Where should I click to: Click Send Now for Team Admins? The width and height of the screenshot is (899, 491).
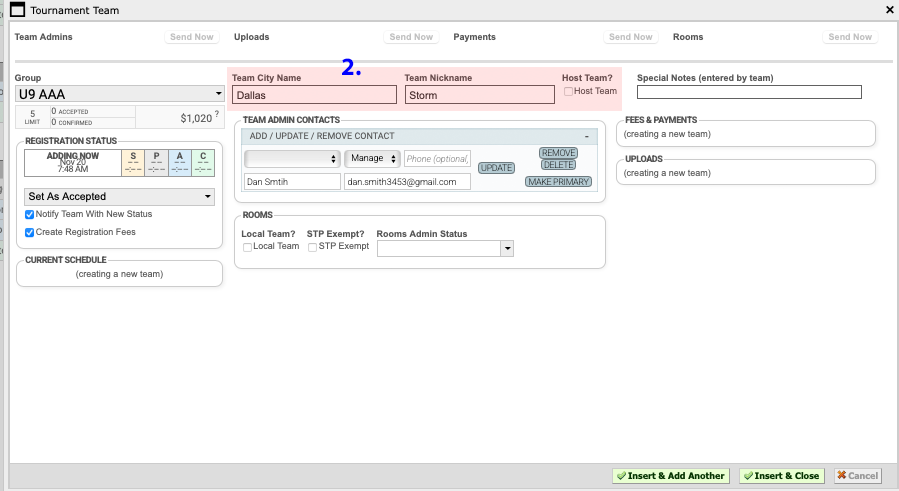pyautogui.click(x=191, y=37)
